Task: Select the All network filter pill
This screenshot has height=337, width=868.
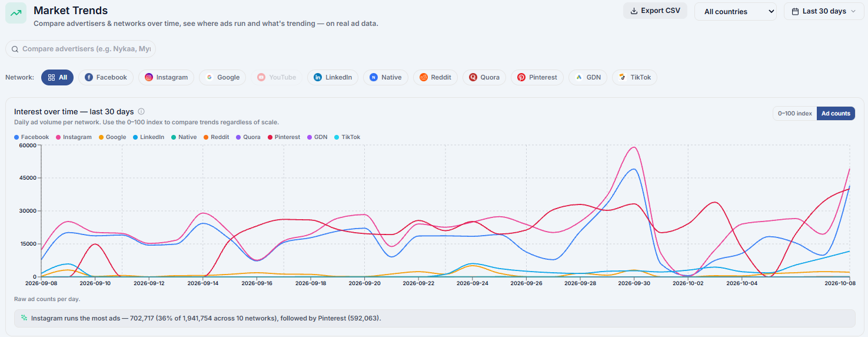Action: [x=57, y=77]
